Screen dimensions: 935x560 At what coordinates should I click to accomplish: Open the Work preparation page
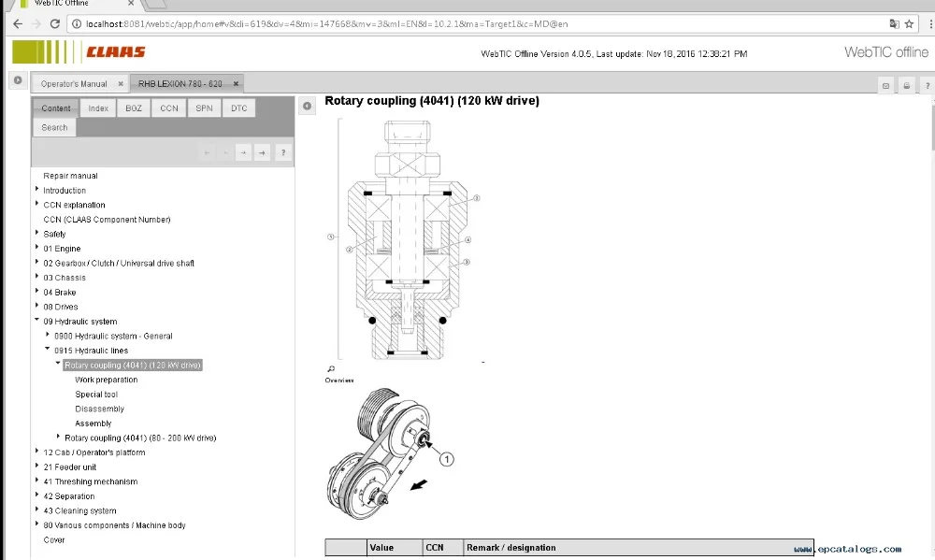(x=107, y=380)
